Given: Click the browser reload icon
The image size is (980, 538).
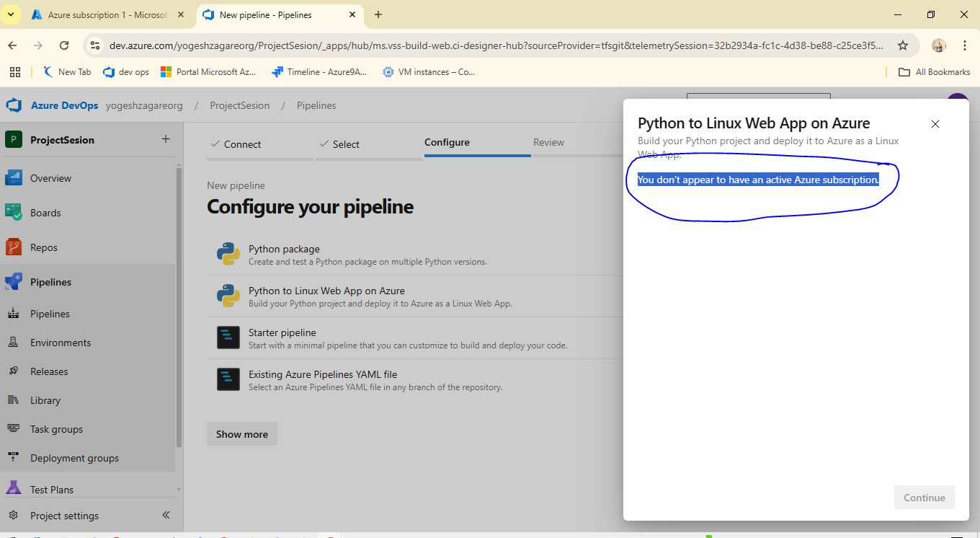Looking at the screenshot, I should (x=64, y=45).
